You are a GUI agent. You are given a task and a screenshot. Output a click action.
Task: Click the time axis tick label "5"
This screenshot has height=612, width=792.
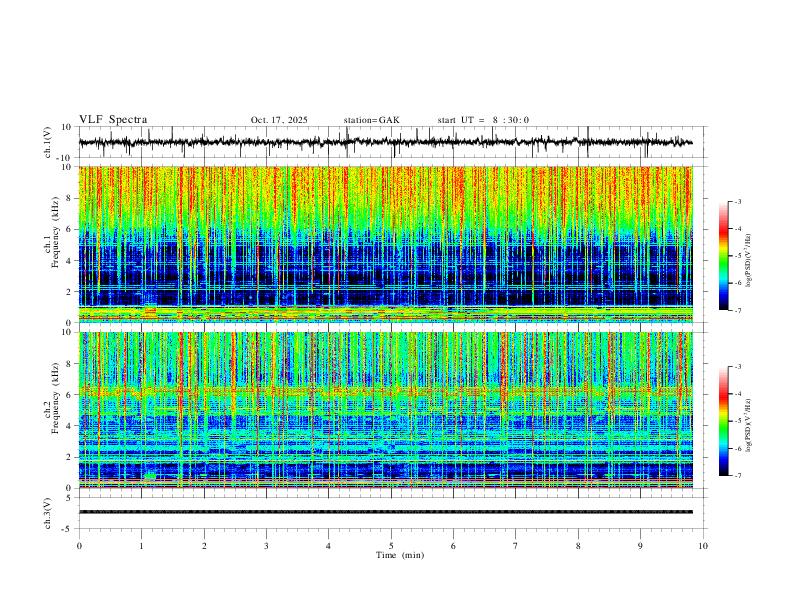391,546
